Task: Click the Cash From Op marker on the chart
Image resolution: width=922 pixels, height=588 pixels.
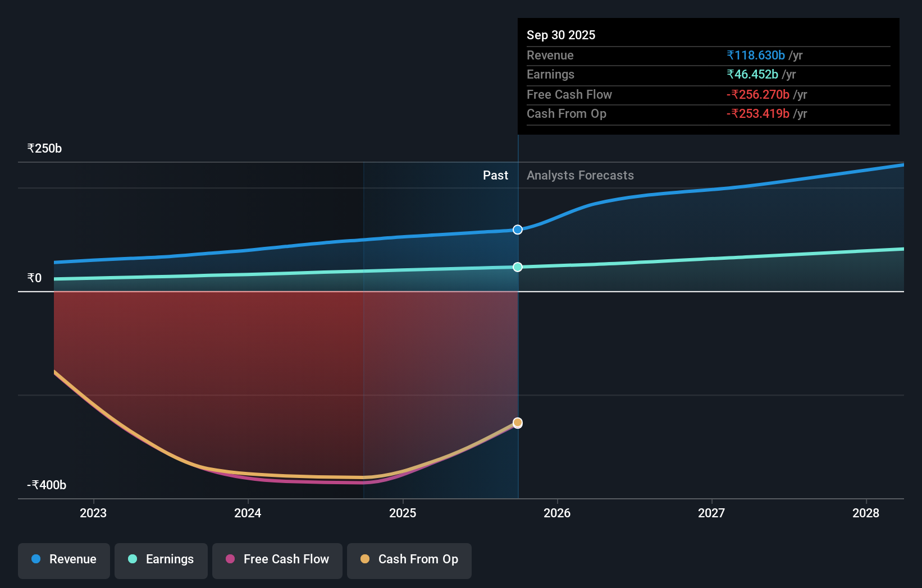Action: 517,422
